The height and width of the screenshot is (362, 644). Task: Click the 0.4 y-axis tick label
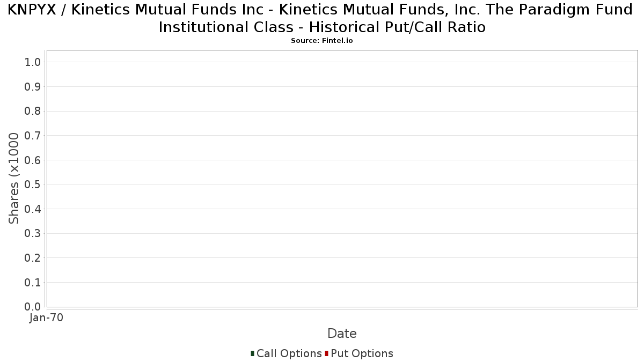[x=33, y=209]
